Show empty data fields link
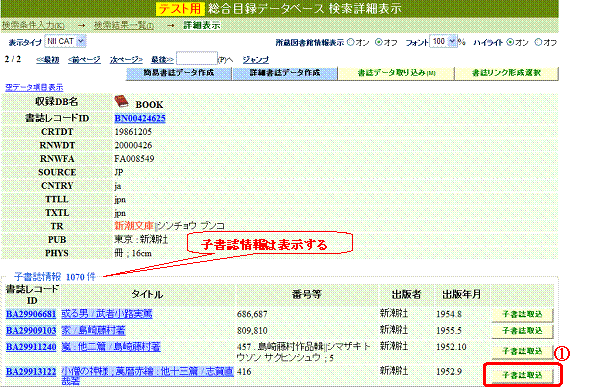This screenshot has width=589, height=387. (x=34, y=87)
